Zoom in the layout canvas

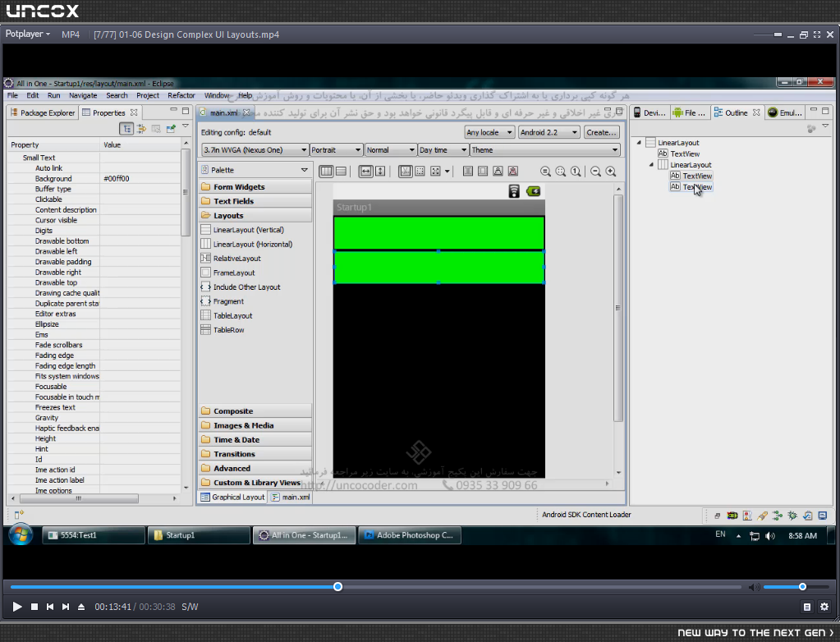[610, 172]
